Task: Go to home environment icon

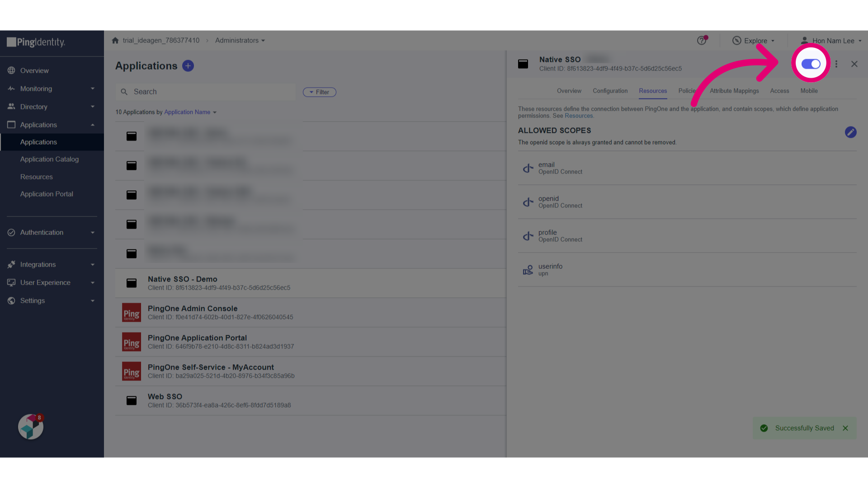Action: 115,41
